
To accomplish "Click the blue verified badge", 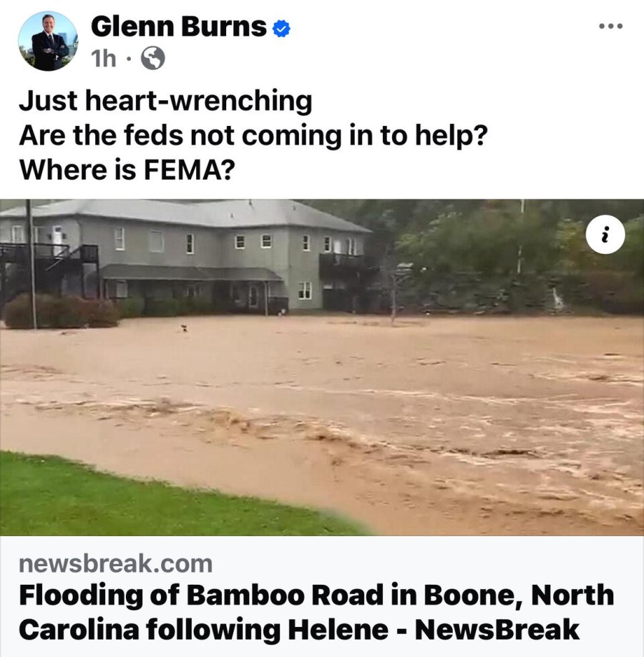I will pos(281,29).
